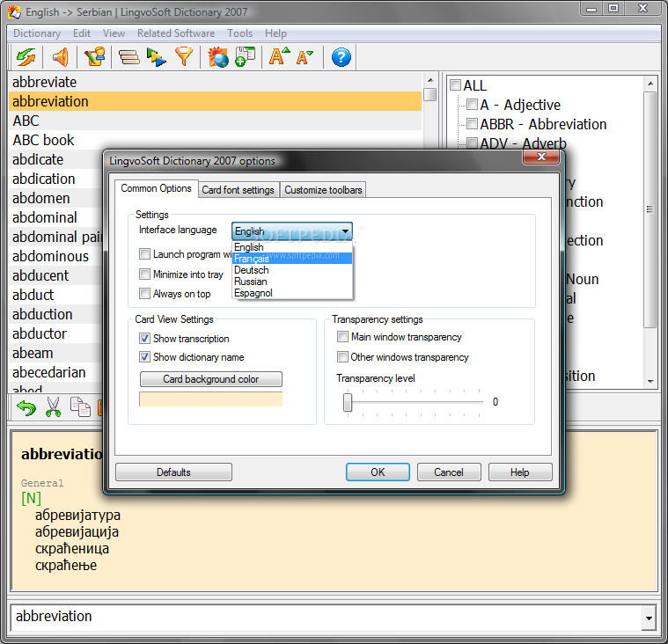668x644 pixels.
Task: Toggle Launch program with Windows checkbox
Action: pyautogui.click(x=145, y=254)
